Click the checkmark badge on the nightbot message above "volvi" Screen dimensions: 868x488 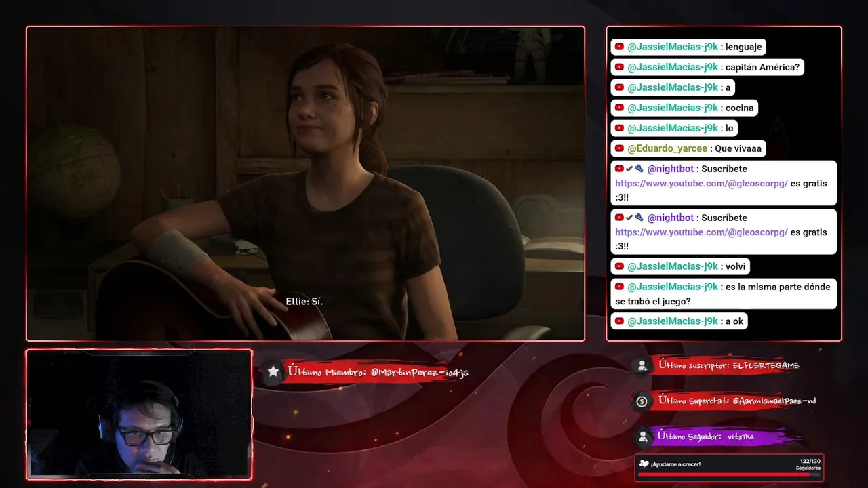click(x=629, y=218)
